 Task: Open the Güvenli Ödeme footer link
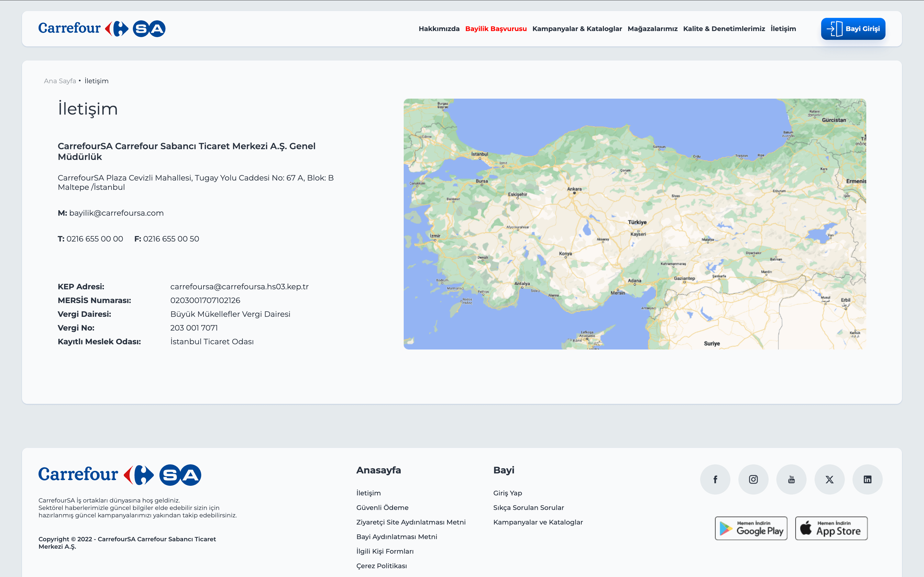[x=382, y=507]
